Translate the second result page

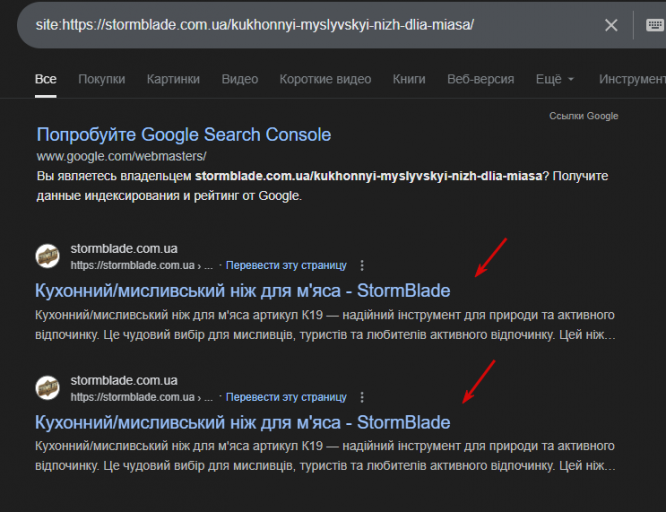click(286, 397)
